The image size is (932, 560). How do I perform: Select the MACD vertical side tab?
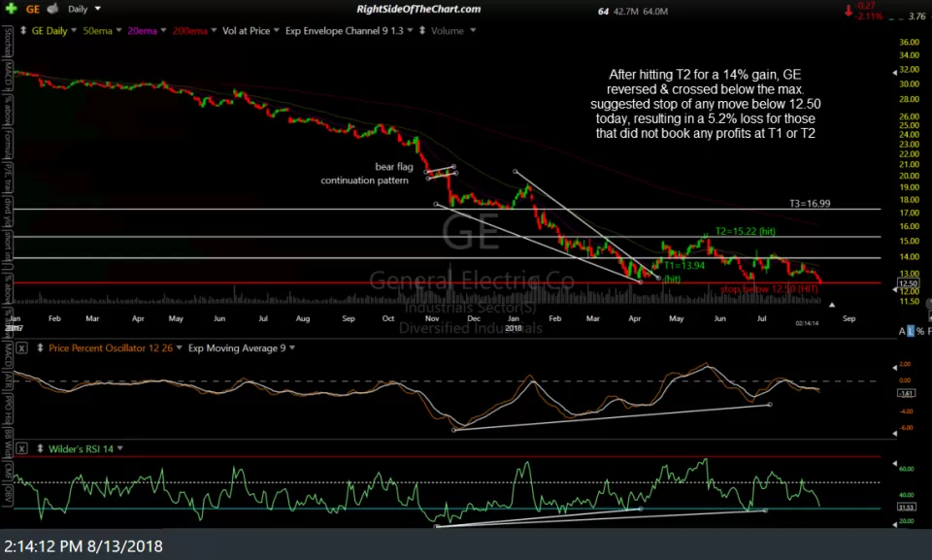(9, 355)
